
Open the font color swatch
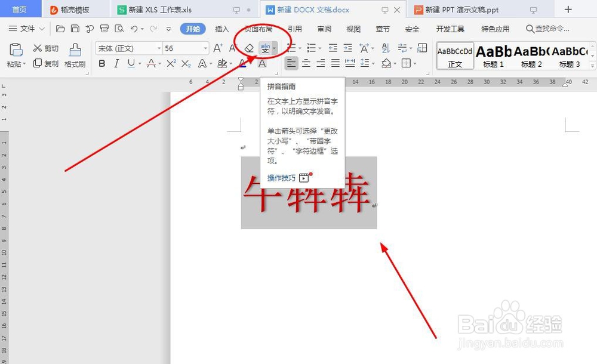click(x=242, y=64)
